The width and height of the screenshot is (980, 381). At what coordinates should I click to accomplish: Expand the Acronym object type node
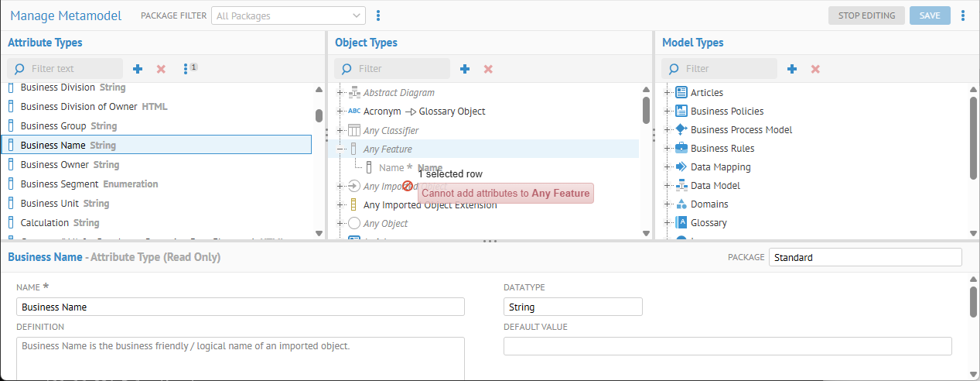pyautogui.click(x=340, y=112)
